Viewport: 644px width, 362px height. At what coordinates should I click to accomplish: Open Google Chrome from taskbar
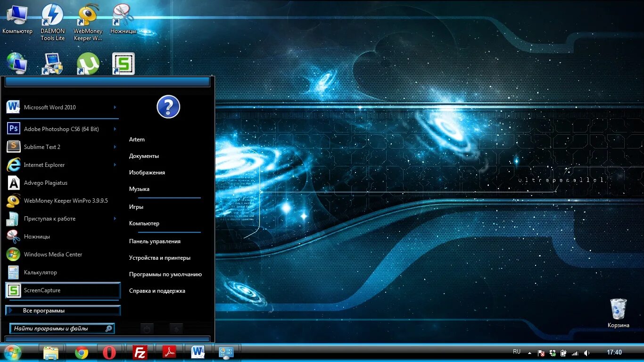82,353
